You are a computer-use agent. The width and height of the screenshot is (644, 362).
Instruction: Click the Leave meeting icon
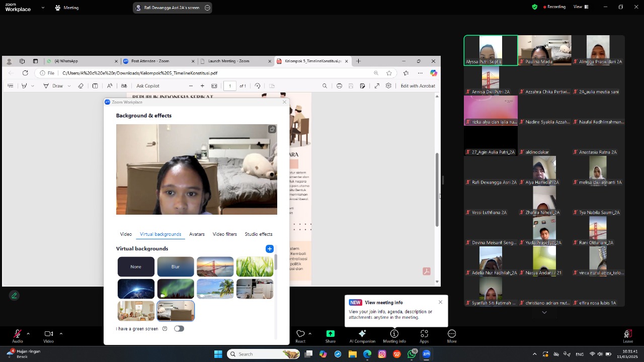tap(627, 335)
